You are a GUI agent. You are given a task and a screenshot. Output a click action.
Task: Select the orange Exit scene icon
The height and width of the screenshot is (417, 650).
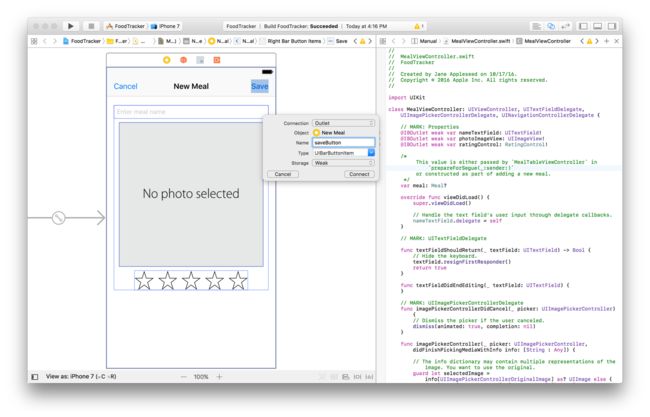pyautogui.click(x=217, y=60)
